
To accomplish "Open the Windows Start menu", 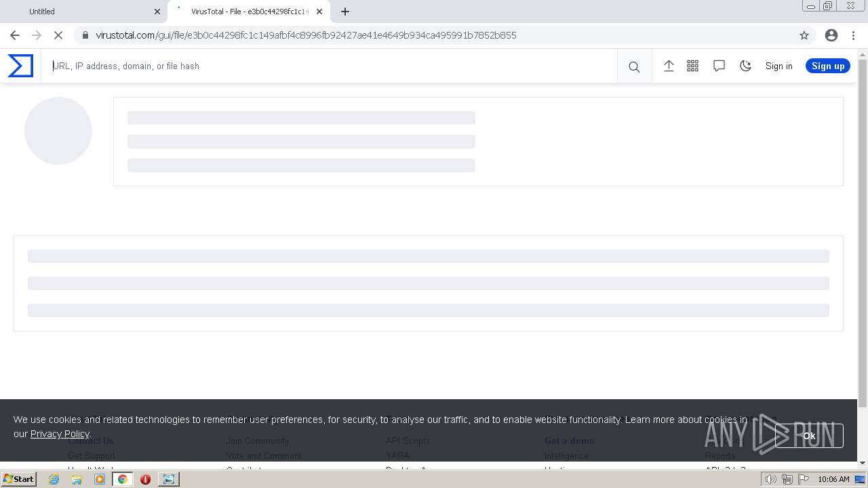I will [x=19, y=479].
